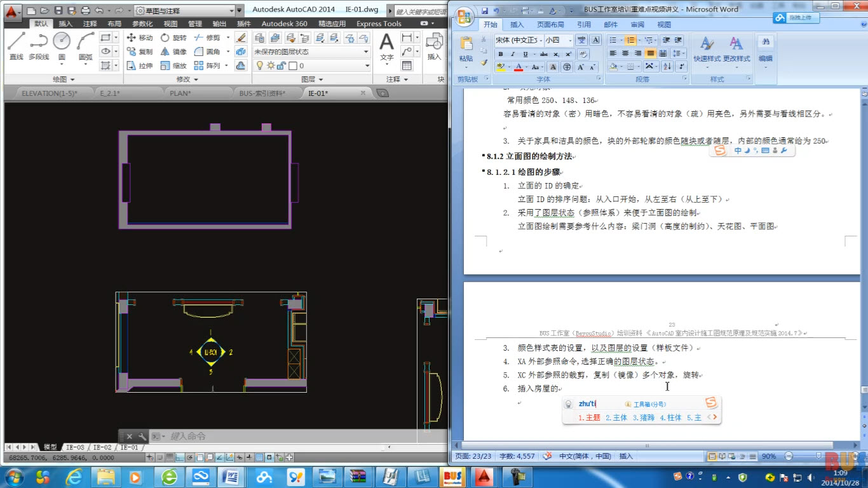The width and height of the screenshot is (868, 488).
Task: Toggle Center alignment in Word
Action: (x=625, y=53)
